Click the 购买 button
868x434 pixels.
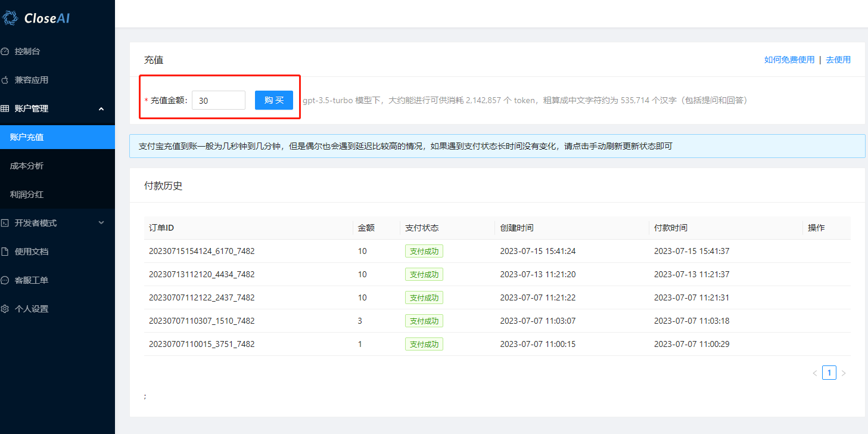click(x=274, y=100)
